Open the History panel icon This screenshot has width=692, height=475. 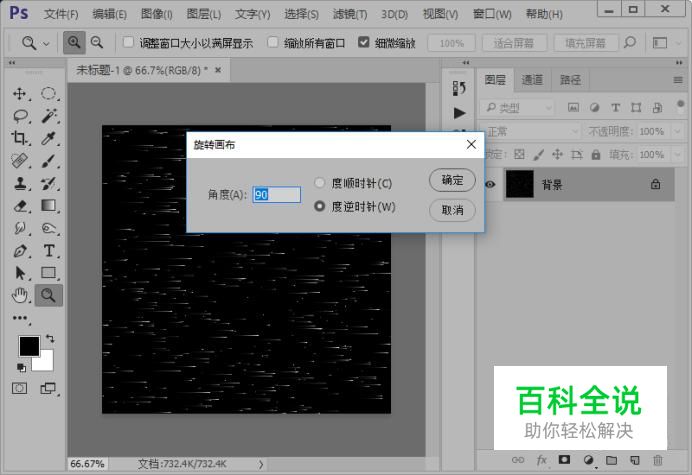tap(459, 88)
